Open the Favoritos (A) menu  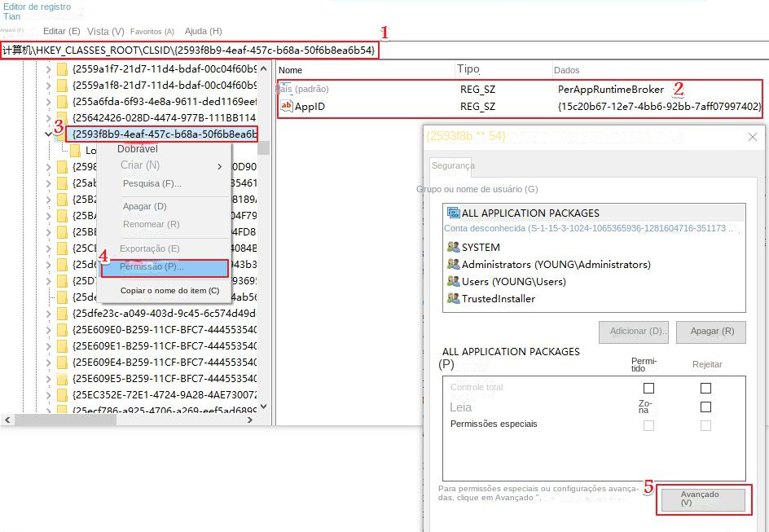pos(152,32)
